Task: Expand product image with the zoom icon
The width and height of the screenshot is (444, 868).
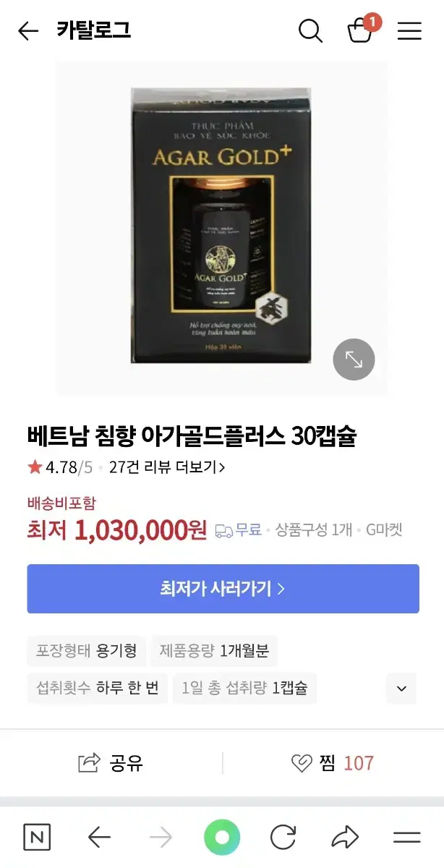Action: click(x=354, y=359)
